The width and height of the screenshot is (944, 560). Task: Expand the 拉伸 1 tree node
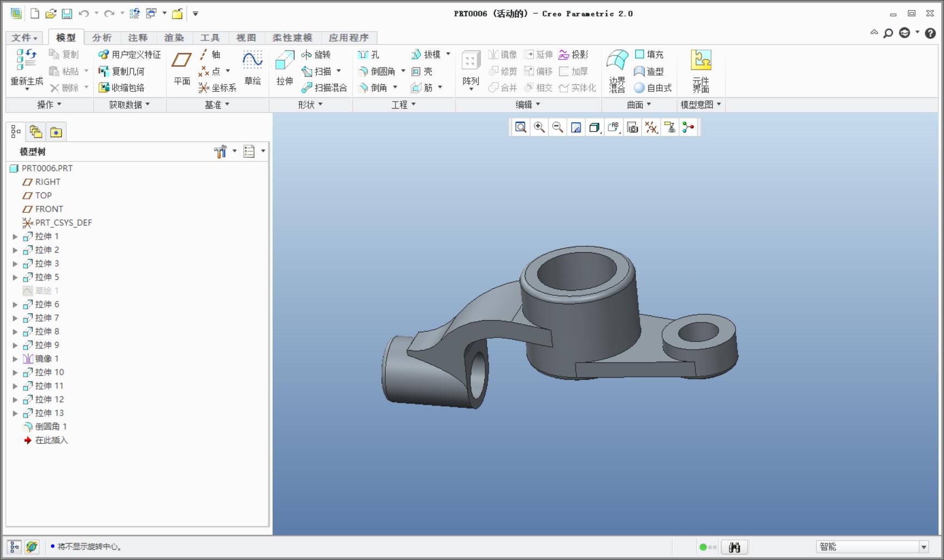pos(15,237)
